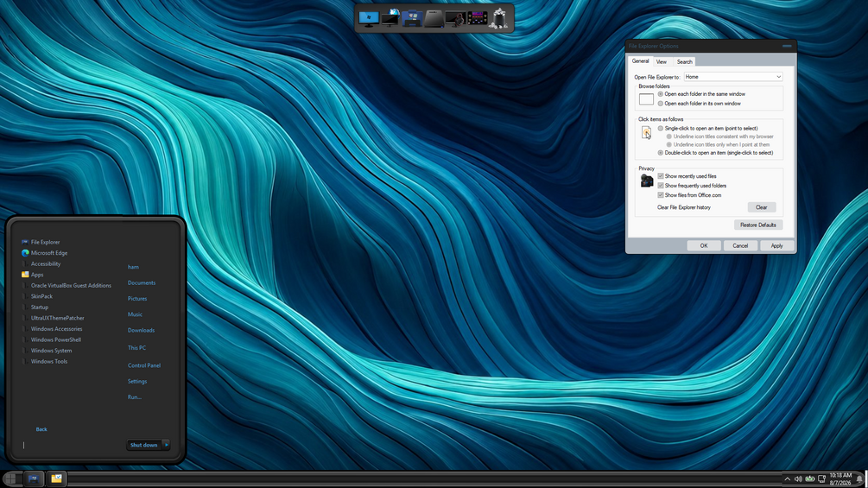The width and height of the screenshot is (868, 488).
Task: Open blue folder icon in top dock
Action: (412, 18)
